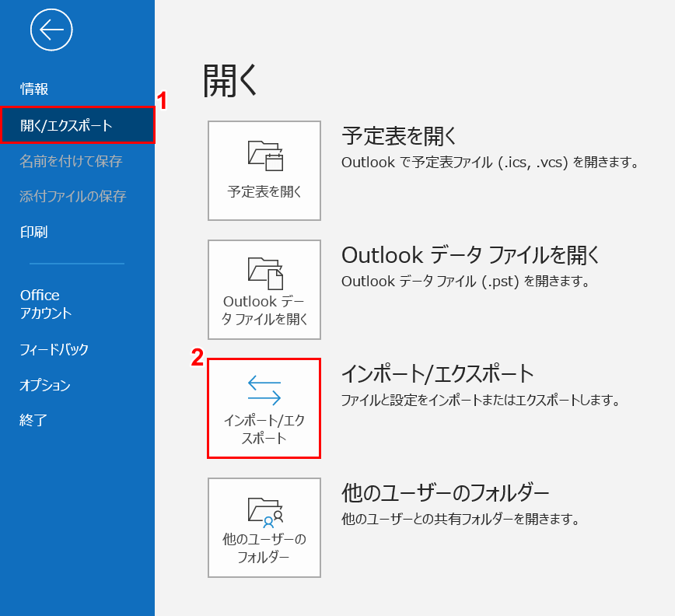Screen dimensions: 675x616
Task: Go to Office アカウント
Action: pyautogui.click(x=45, y=304)
